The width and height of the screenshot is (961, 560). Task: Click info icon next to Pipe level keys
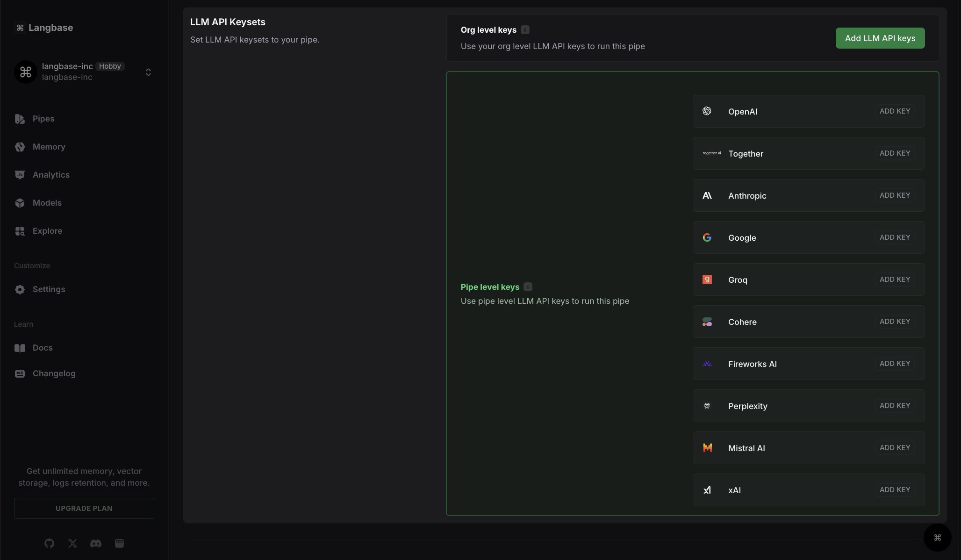(x=528, y=287)
